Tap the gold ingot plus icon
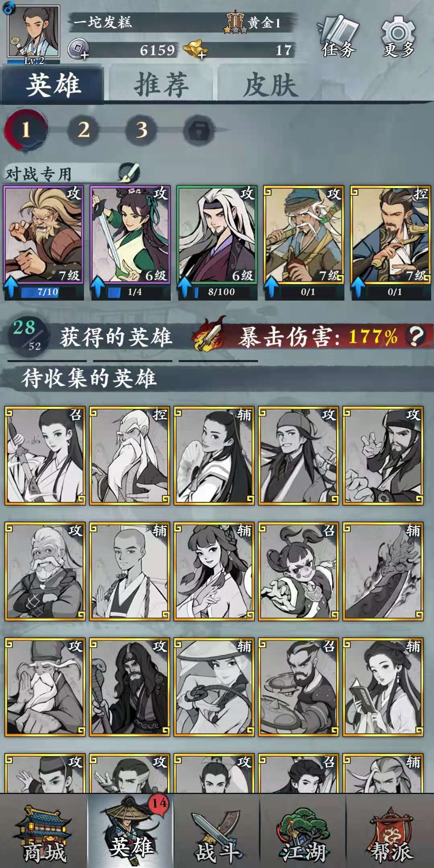Screen dimensions: 434x868 click(196, 50)
